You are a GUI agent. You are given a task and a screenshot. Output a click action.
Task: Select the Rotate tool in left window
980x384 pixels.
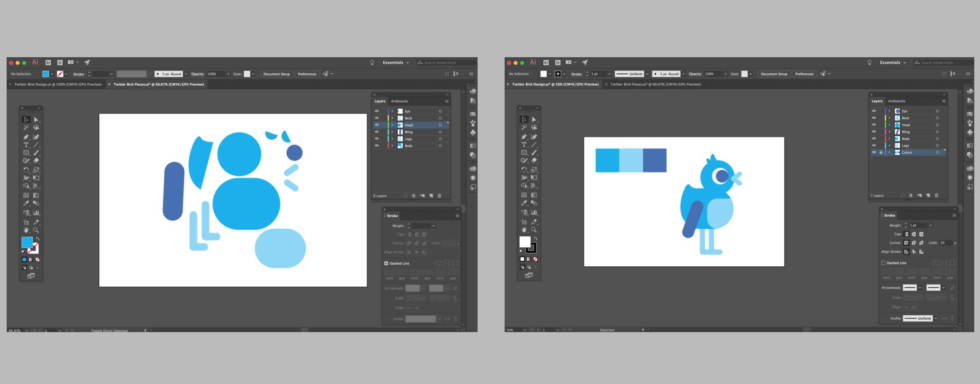[x=26, y=170]
